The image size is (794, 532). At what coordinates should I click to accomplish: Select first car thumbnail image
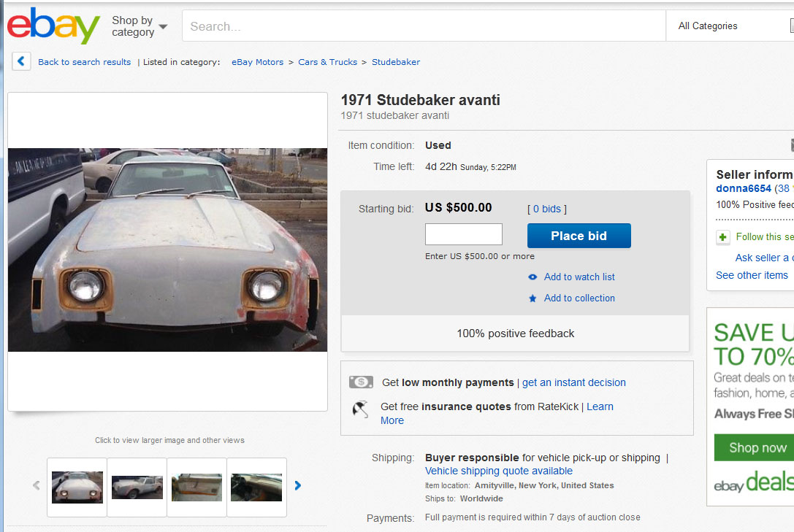tap(77, 487)
